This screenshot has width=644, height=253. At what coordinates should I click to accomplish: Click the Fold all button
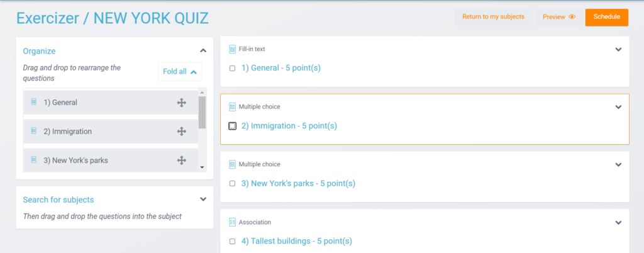point(180,72)
